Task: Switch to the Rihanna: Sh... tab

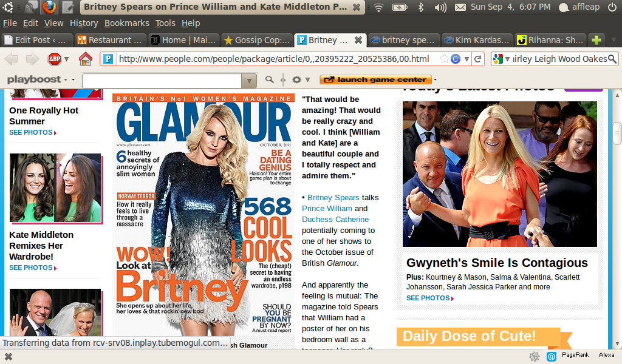Action: click(x=550, y=40)
